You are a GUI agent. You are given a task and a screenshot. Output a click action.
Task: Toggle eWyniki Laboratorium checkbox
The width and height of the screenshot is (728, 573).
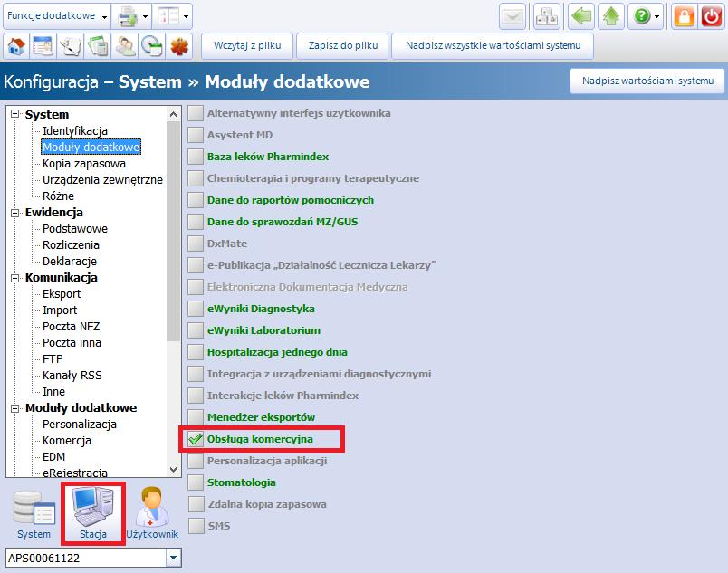(x=196, y=330)
